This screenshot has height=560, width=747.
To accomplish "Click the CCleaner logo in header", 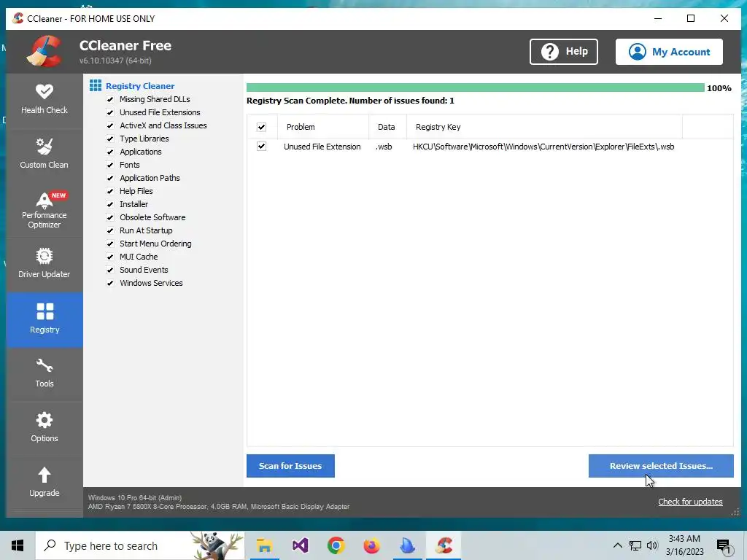I will point(44,51).
